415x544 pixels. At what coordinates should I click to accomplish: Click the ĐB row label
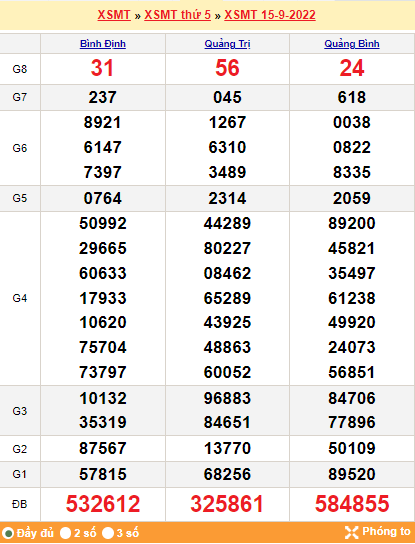(x=19, y=504)
